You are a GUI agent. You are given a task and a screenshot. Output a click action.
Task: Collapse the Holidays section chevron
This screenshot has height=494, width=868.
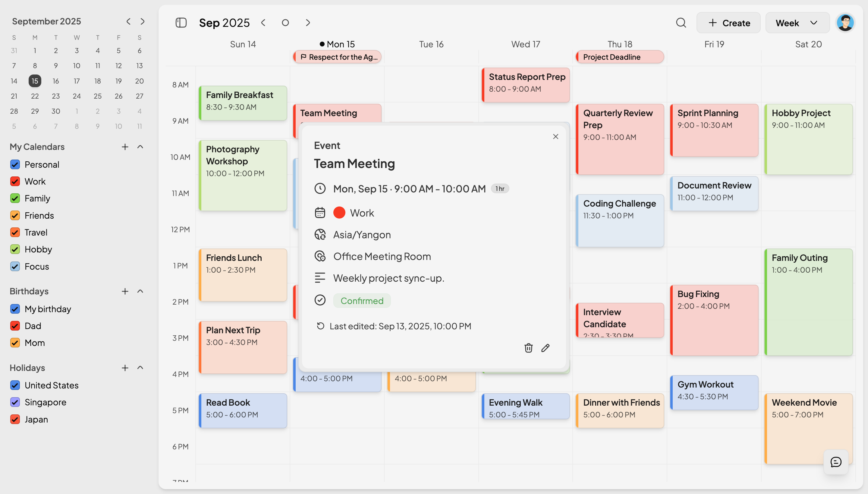140,367
